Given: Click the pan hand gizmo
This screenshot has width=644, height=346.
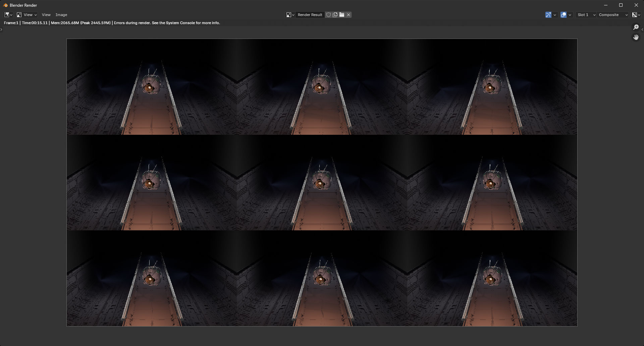Looking at the screenshot, I should (636, 37).
